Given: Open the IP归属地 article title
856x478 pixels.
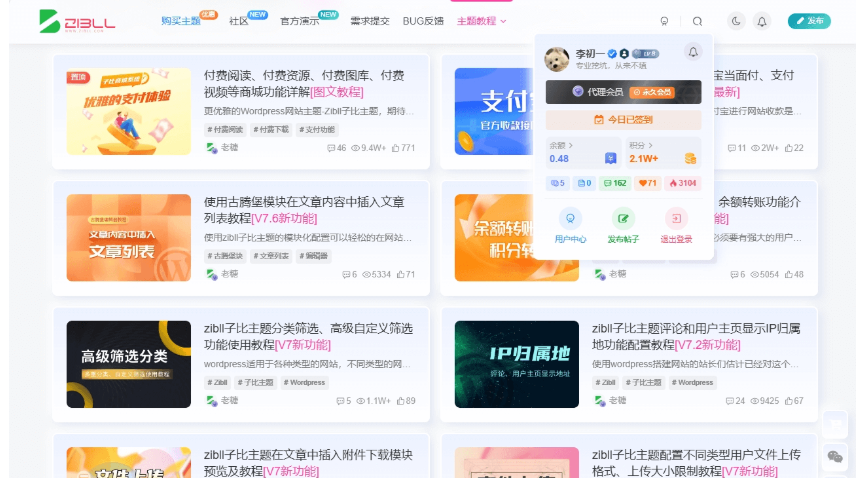Looking at the screenshot, I should [696, 337].
